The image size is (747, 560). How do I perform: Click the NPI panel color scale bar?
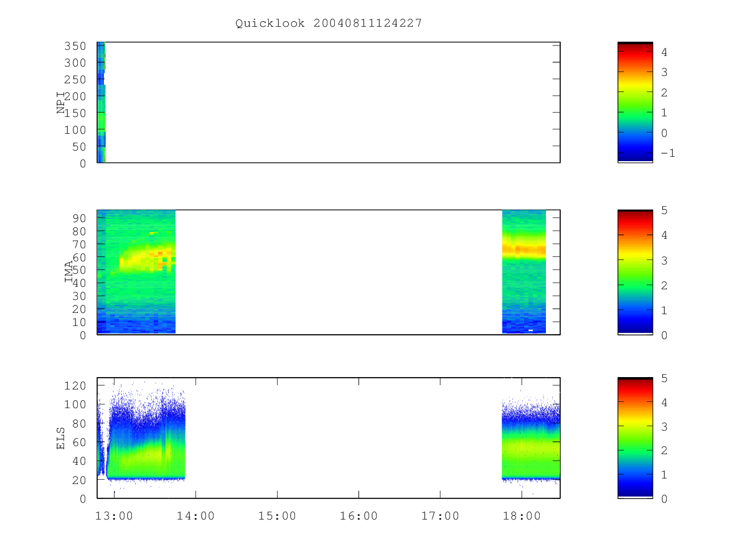(635, 102)
